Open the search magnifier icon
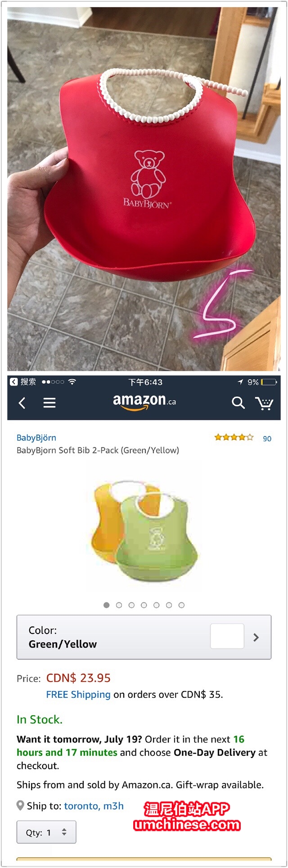Viewport: 288px width, 868px height. click(x=238, y=403)
